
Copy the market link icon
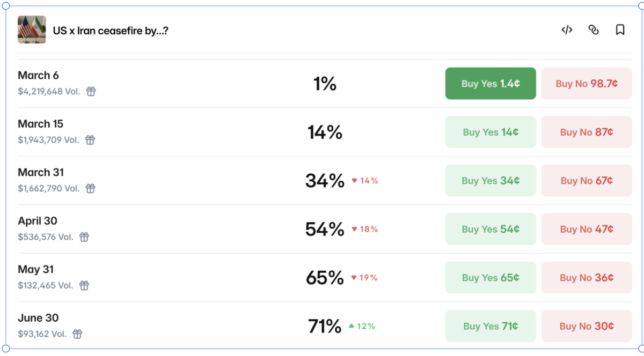(594, 30)
